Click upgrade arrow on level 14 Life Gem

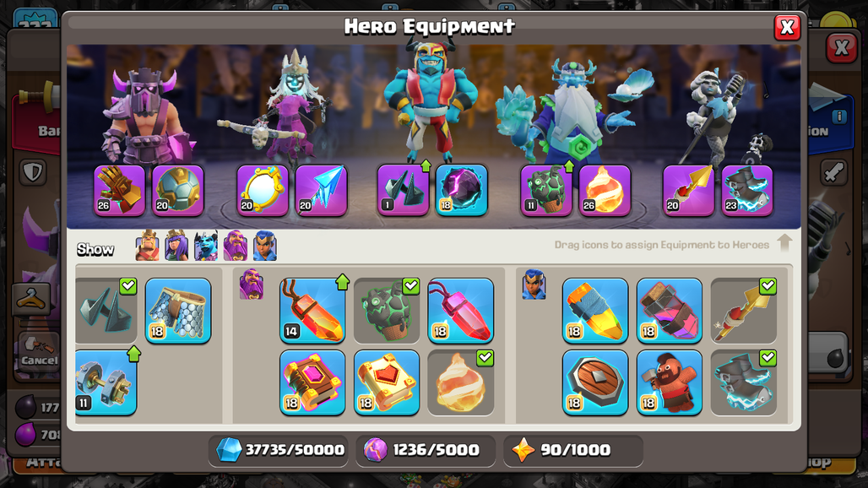click(x=342, y=282)
